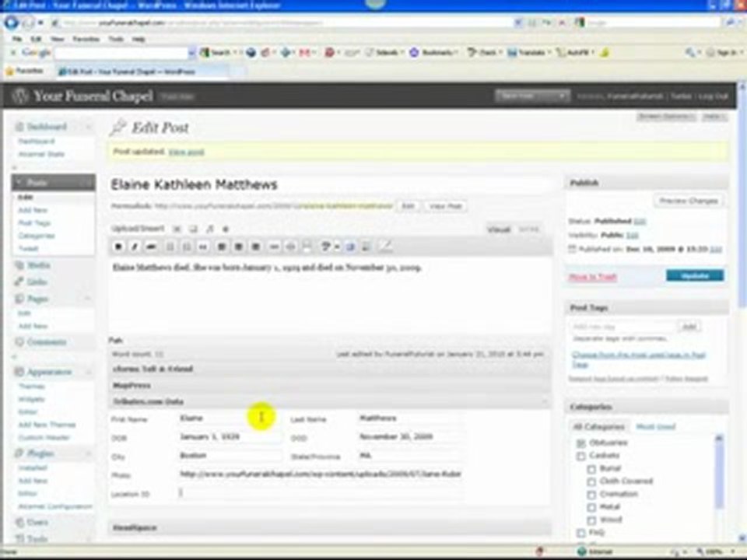This screenshot has height=560, width=747.
Task: Open the browser File menu
Action: [17, 39]
